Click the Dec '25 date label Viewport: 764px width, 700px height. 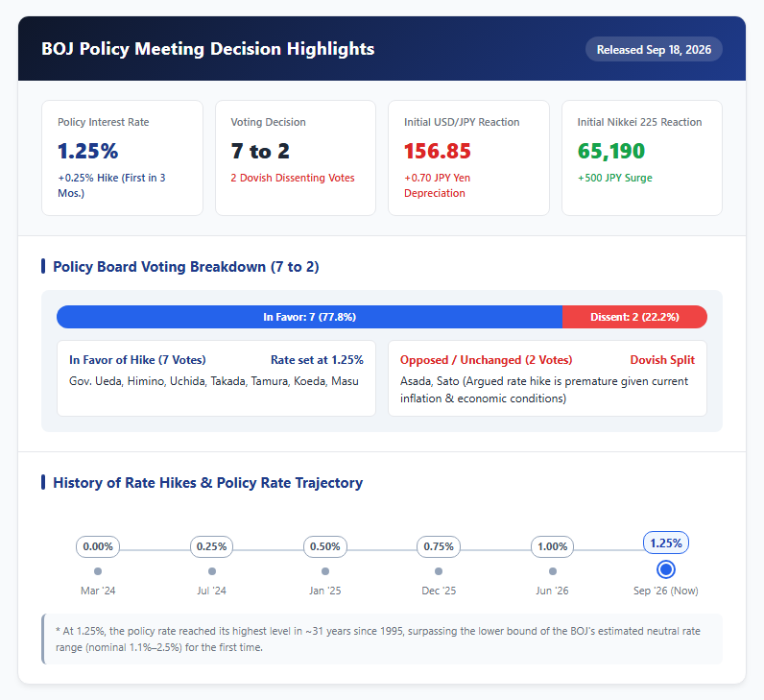[x=439, y=591]
